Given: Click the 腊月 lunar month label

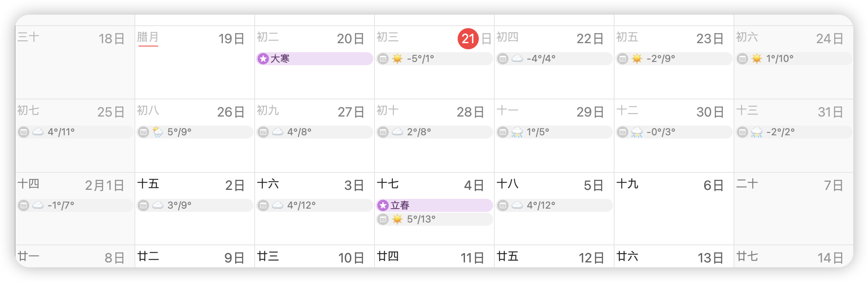Looking at the screenshot, I should tap(148, 37).
